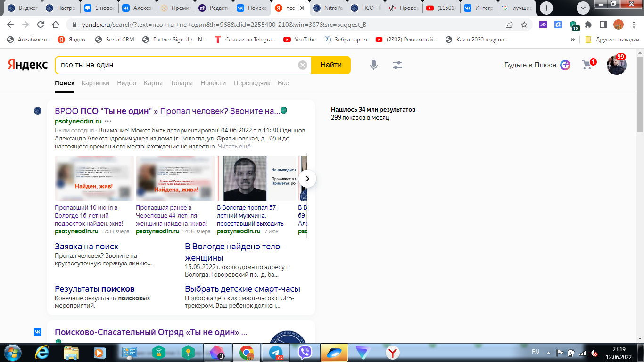Open a new browser tab with plus
This screenshot has width=644, height=362.
tap(546, 8)
